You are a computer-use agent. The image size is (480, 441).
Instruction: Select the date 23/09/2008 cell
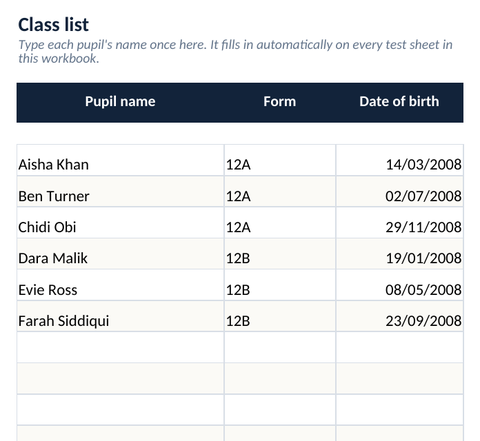(400, 316)
